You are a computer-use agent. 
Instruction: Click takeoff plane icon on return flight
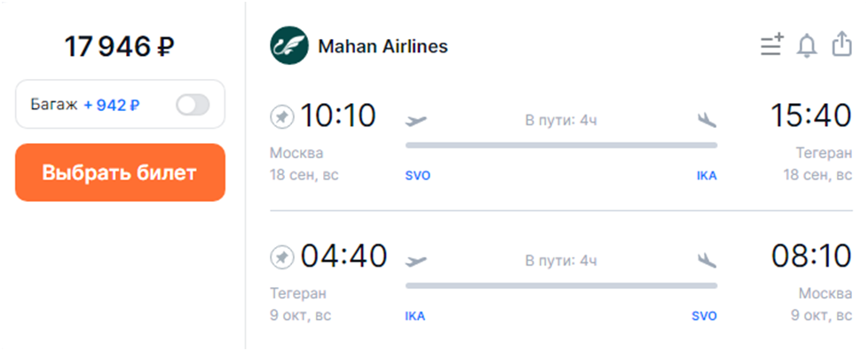(416, 260)
